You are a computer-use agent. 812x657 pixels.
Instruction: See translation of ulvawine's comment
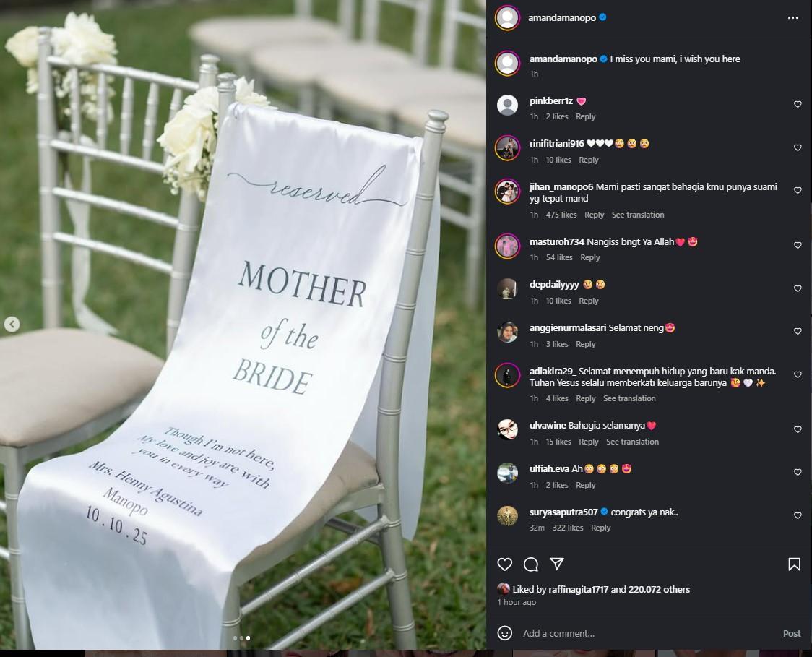pos(632,442)
